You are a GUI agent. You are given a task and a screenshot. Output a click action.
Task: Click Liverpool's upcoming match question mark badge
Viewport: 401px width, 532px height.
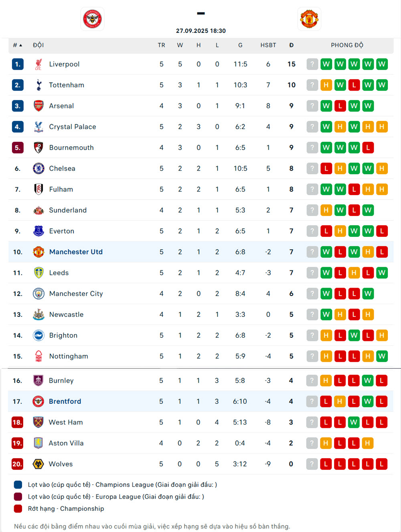312,64
